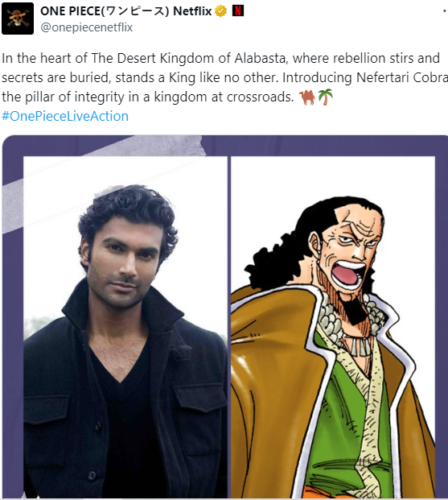Click the word "Alabasta" in the tweet text
Screen dimensions: 448x500
tap(260, 58)
